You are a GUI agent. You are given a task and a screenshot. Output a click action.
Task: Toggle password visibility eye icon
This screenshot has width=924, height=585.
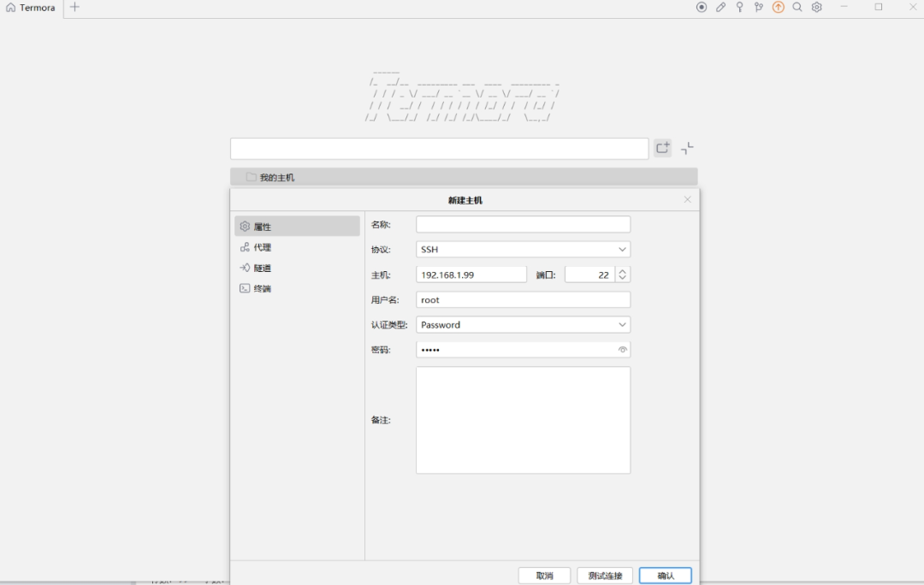tap(622, 349)
